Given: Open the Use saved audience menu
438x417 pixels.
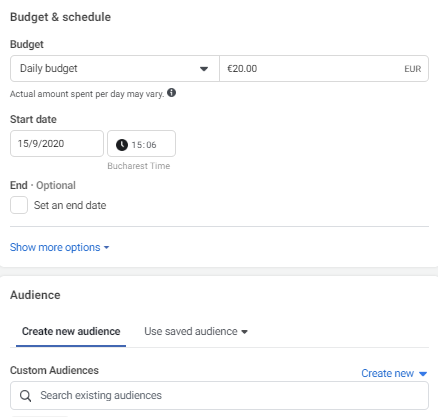Looking at the screenshot, I should pyautogui.click(x=196, y=331).
